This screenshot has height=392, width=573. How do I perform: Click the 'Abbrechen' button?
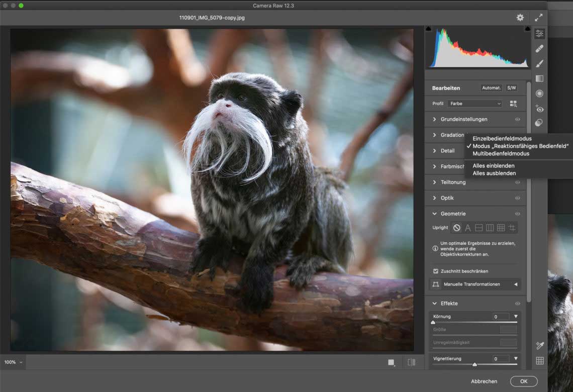click(484, 381)
